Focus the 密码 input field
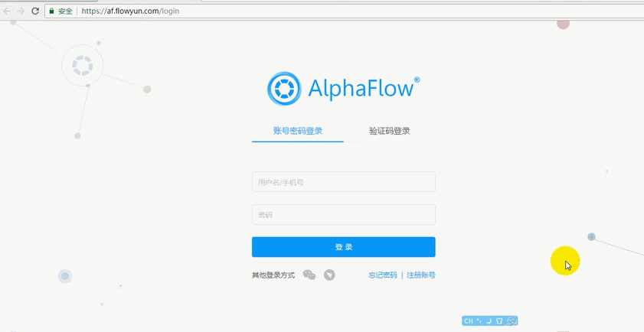The width and height of the screenshot is (644, 332). [344, 215]
